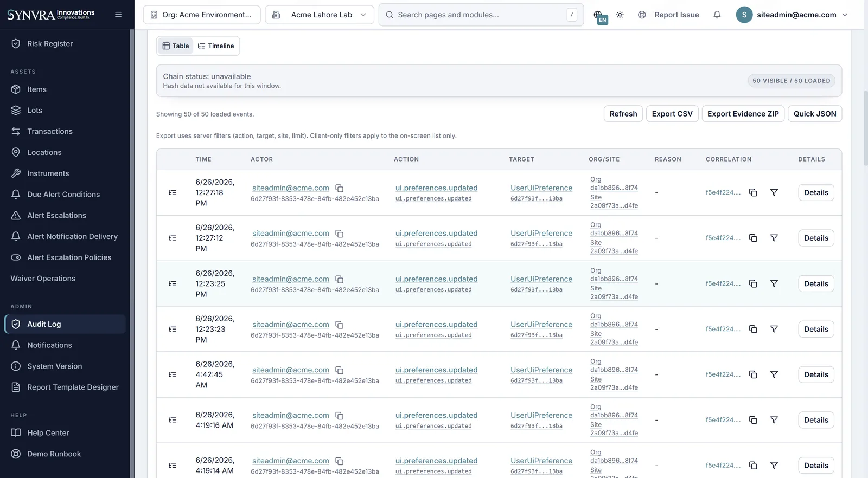Open notifications bell in top bar
Image resolution: width=868 pixels, height=478 pixels.
click(x=717, y=15)
